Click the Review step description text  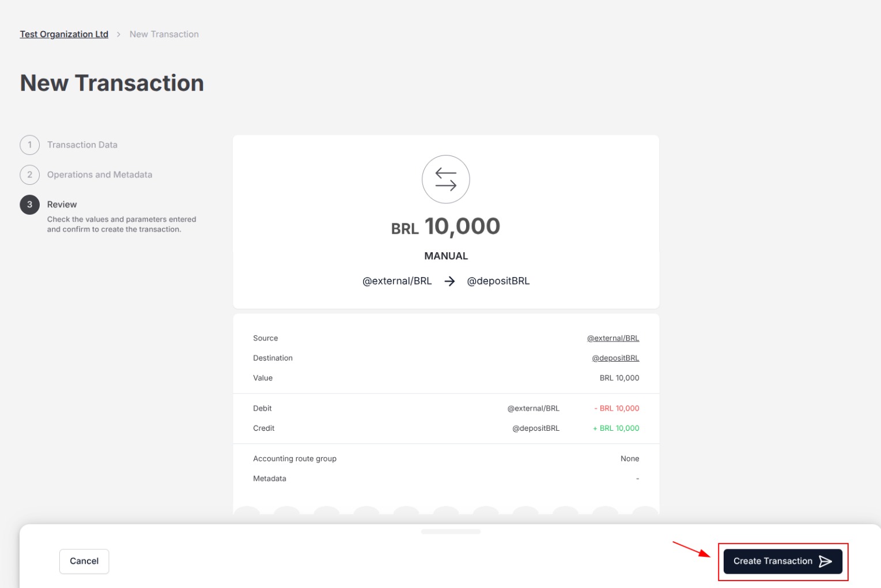pos(122,224)
